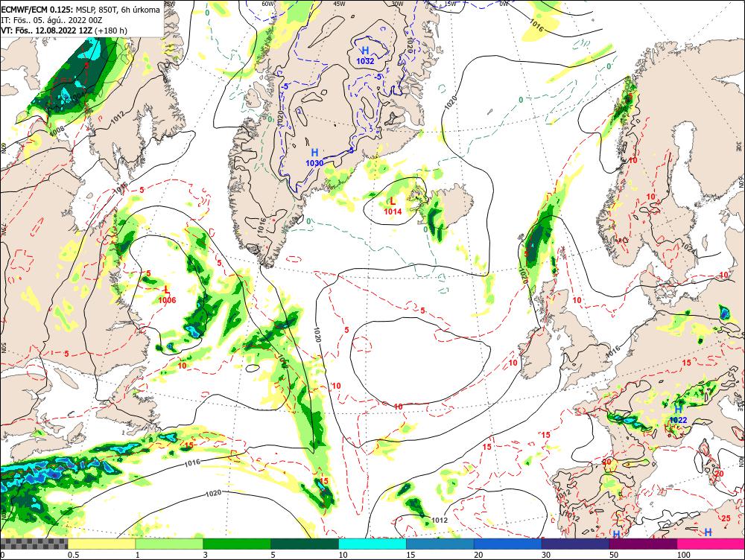
Task: Click the checkered gray 0–0.5 legend segment
Action: (x=34, y=544)
